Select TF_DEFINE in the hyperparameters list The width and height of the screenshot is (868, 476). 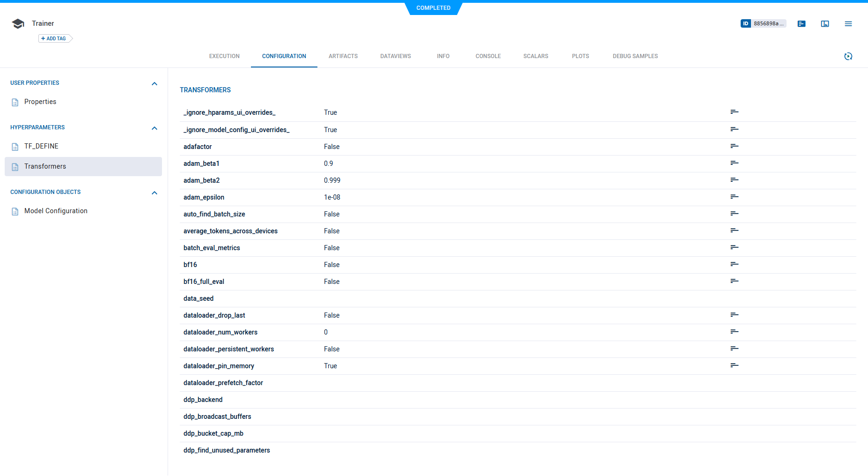click(41, 146)
